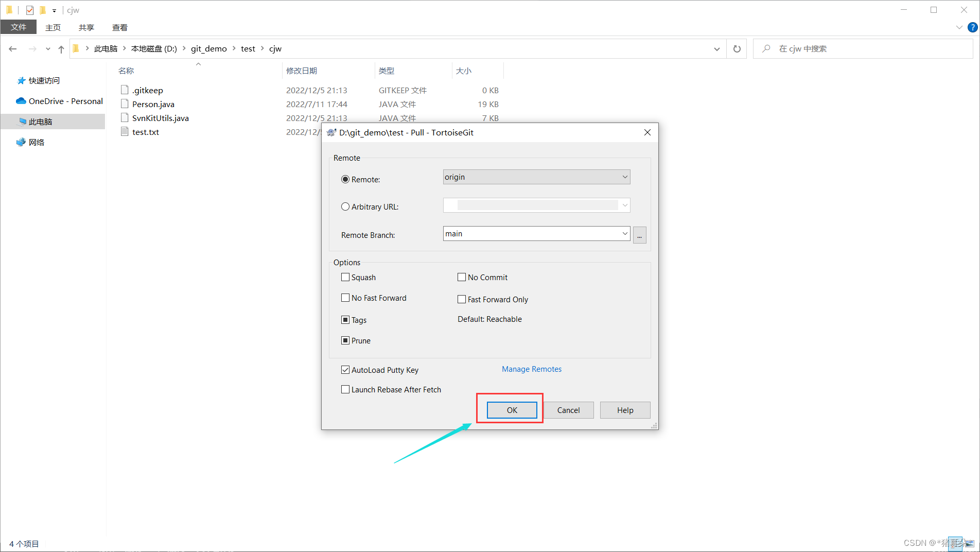Open the origin remote dropdown
Screen dimensions: 980x552
tap(624, 177)
